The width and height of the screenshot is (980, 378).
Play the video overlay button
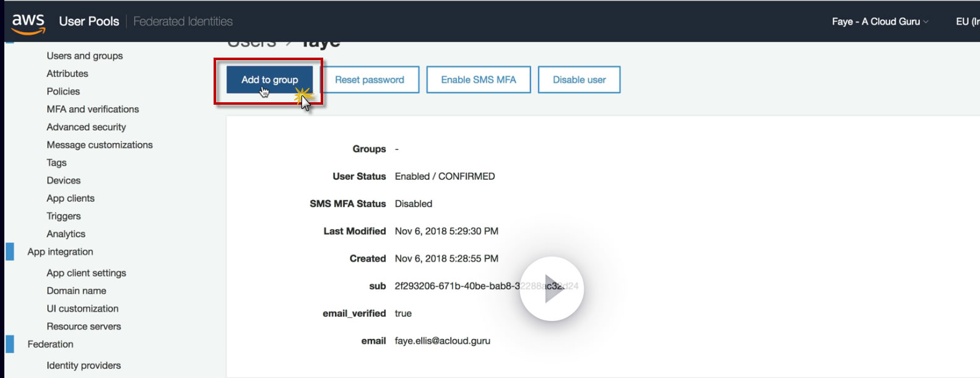552,289
